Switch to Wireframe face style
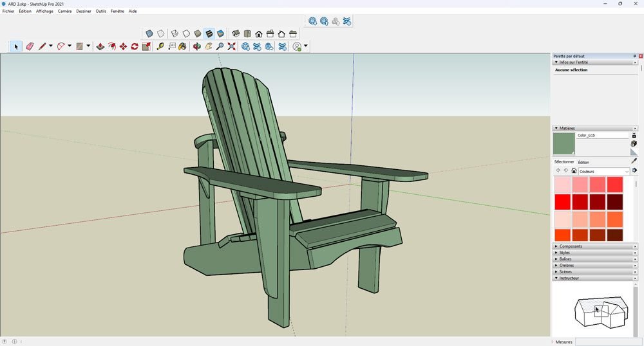Screen dimensions: 644x346 pos(175,33)
